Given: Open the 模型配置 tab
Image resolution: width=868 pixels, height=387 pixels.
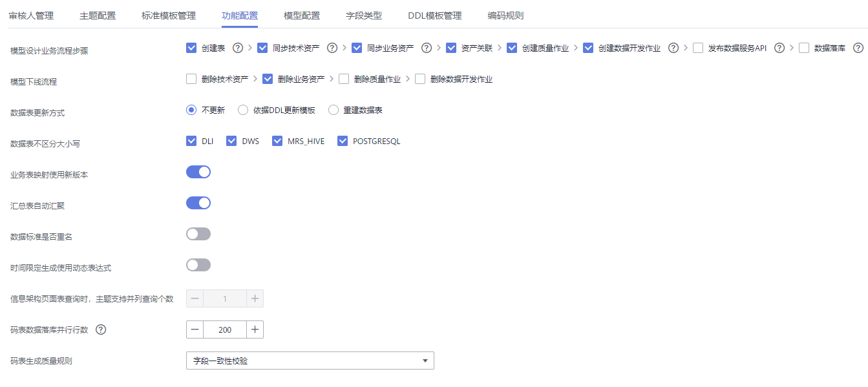Looking at the screenshot, I should coord(302,16).
